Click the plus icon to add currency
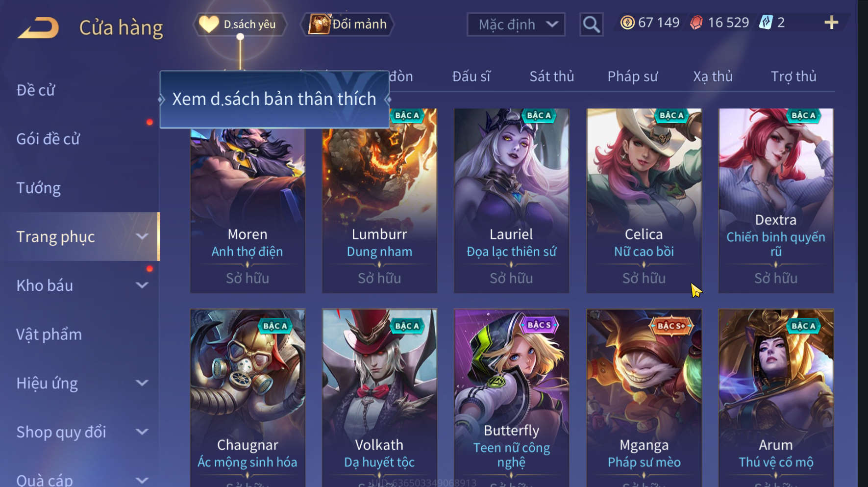868x487 pixels. [831, 23]
